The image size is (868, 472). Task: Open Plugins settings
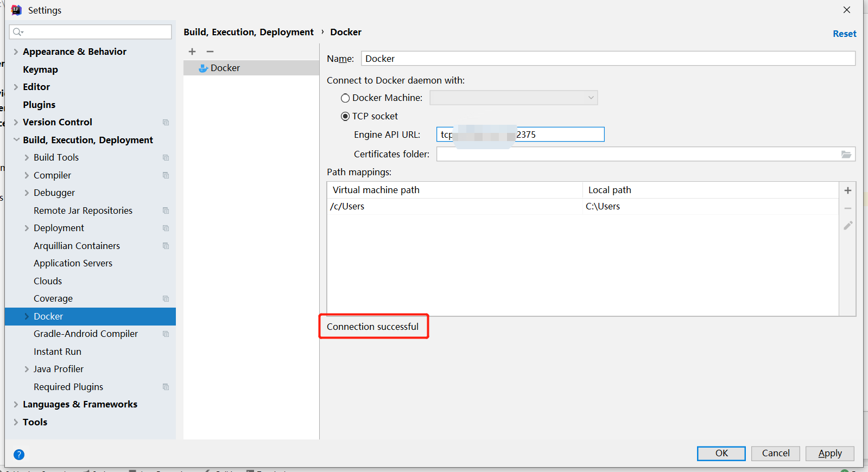tap(39, 105)
